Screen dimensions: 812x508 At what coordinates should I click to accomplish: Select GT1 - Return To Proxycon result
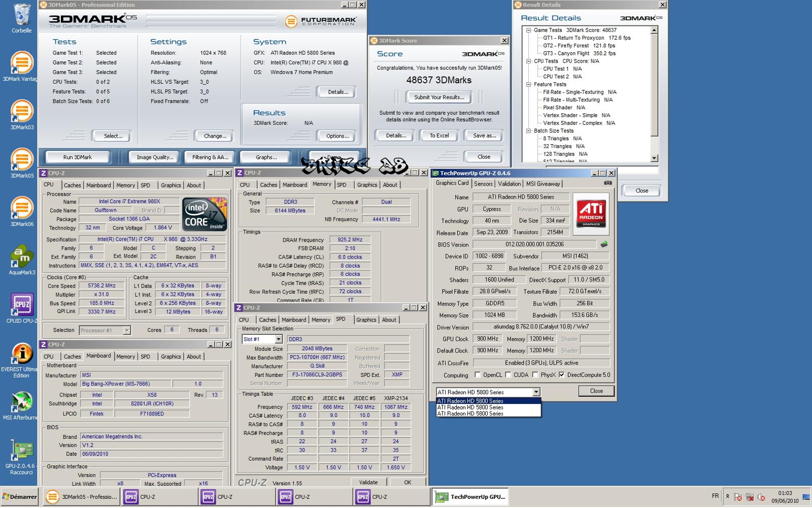click(587, 38)
